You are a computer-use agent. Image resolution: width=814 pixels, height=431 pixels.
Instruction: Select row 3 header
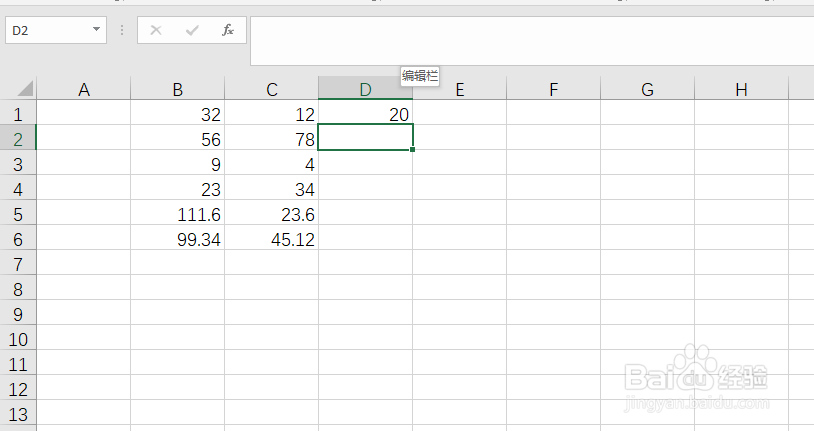[18, 162]
